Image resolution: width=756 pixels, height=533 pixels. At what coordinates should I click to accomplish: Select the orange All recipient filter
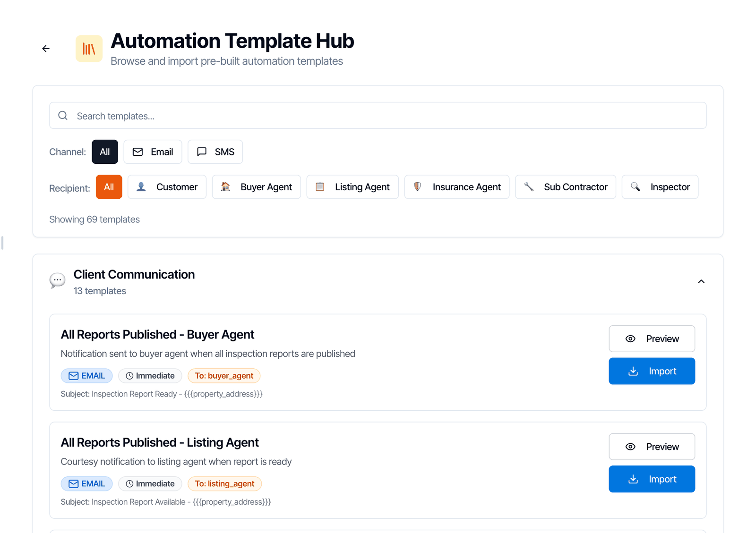point(109,187)
